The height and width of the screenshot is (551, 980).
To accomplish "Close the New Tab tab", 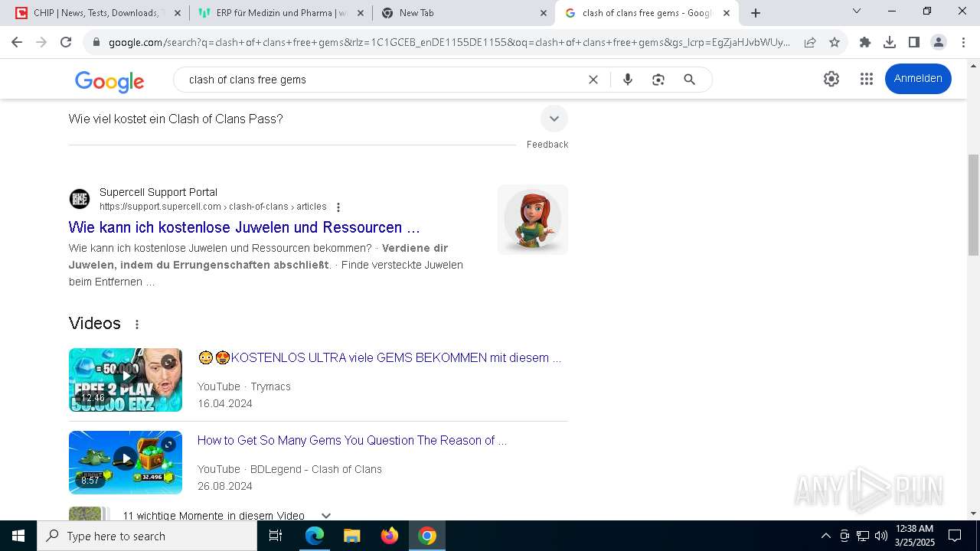I will coord(544,13).
